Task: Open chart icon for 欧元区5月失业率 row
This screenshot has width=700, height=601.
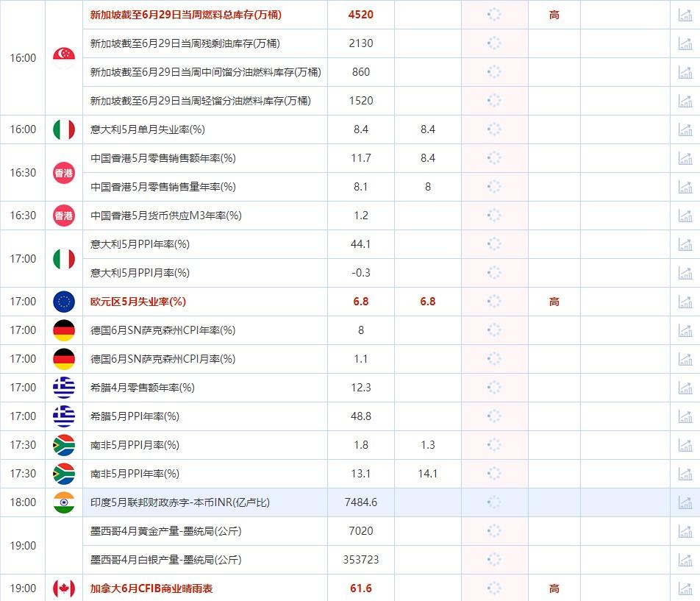Action: [685, 302]
